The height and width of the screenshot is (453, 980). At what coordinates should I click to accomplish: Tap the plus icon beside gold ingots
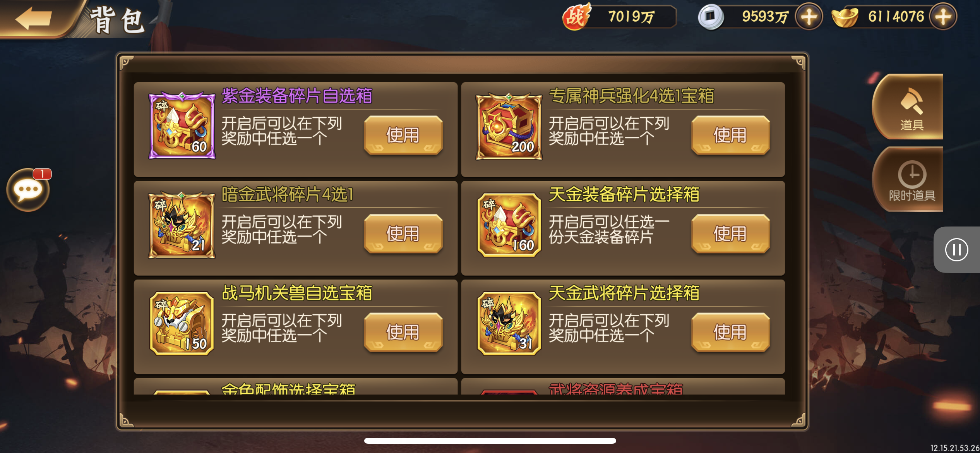pyautogui.click(x=943, y=17)
